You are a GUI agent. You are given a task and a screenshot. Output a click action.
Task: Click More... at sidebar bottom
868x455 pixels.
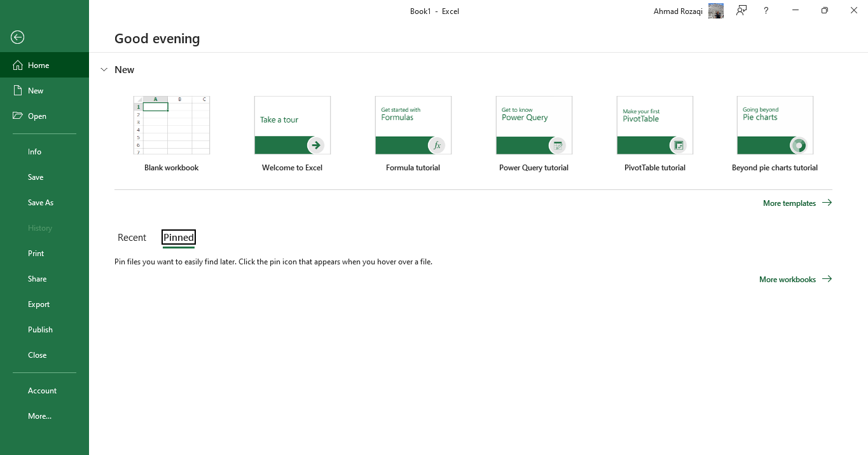tap(45, 416)
